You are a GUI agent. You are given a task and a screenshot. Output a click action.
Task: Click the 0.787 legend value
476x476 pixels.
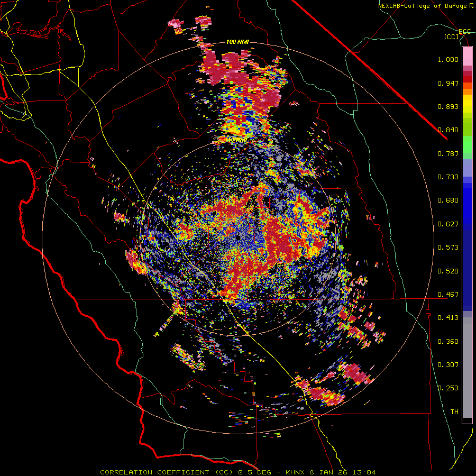click(x=448, y=153)
